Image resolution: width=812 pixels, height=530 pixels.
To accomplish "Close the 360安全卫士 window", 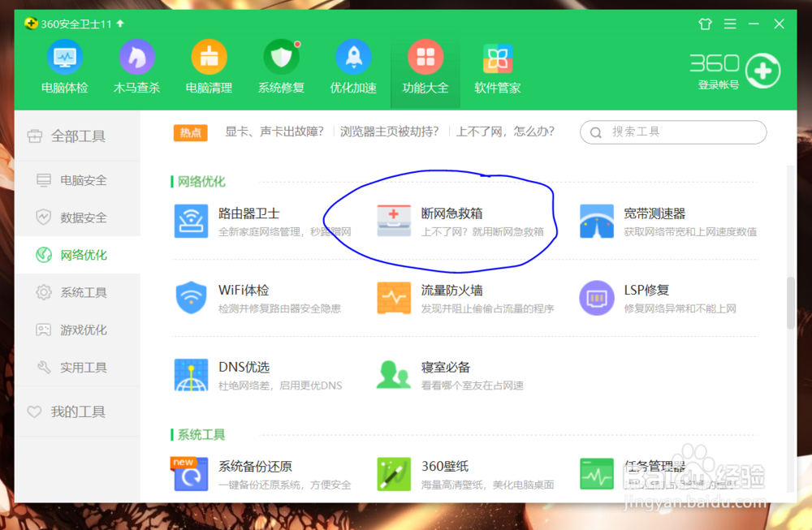I will [x=779, y=24].
